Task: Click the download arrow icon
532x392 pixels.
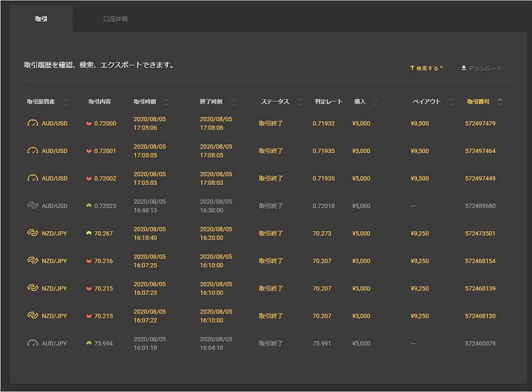Action: 464,68
